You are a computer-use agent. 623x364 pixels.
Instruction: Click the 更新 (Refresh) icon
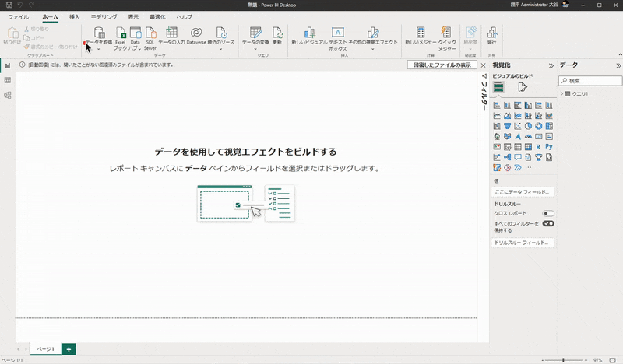(x=277, y=33)
